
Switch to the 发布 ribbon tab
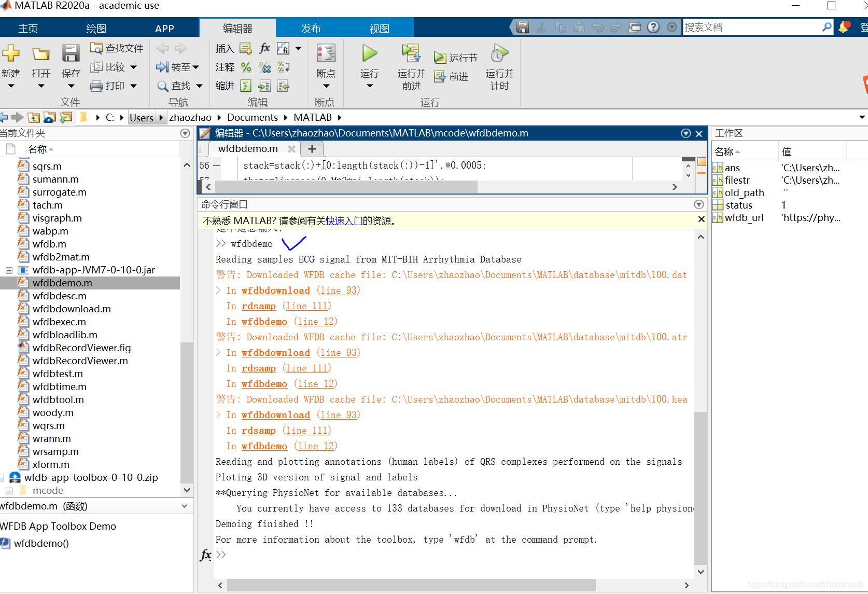pos(311,28)
